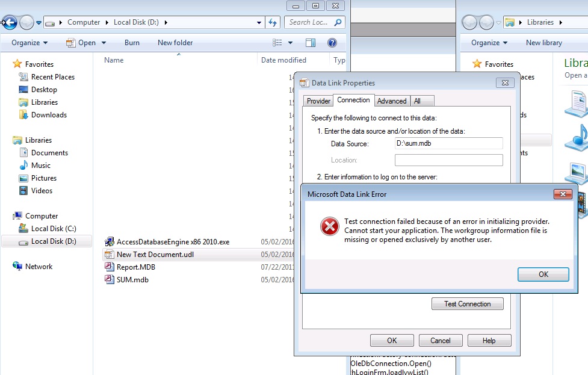Select Favorites in the Libraries window
588x375 pixels.
pos(499,64)
